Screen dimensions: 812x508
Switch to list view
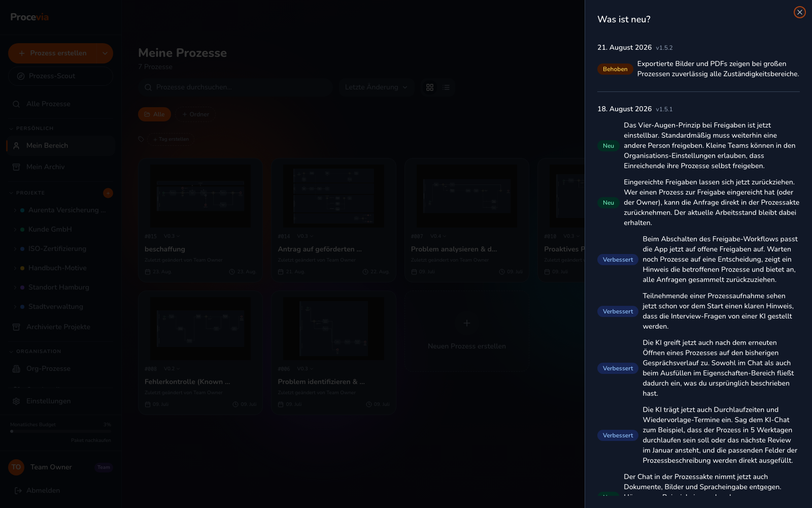(446, 87)
